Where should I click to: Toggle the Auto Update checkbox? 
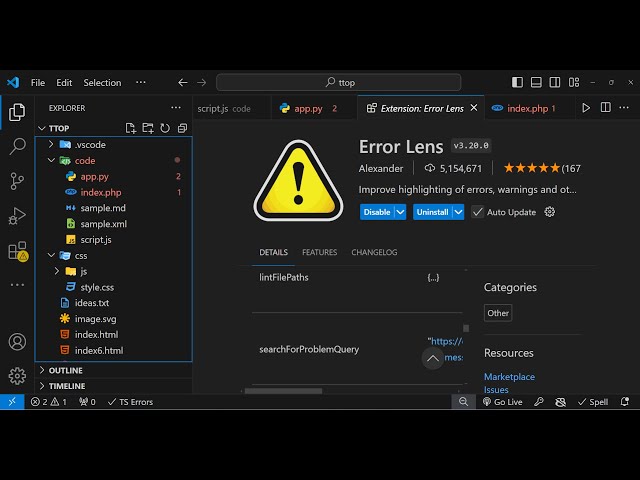tap(478, 212)
